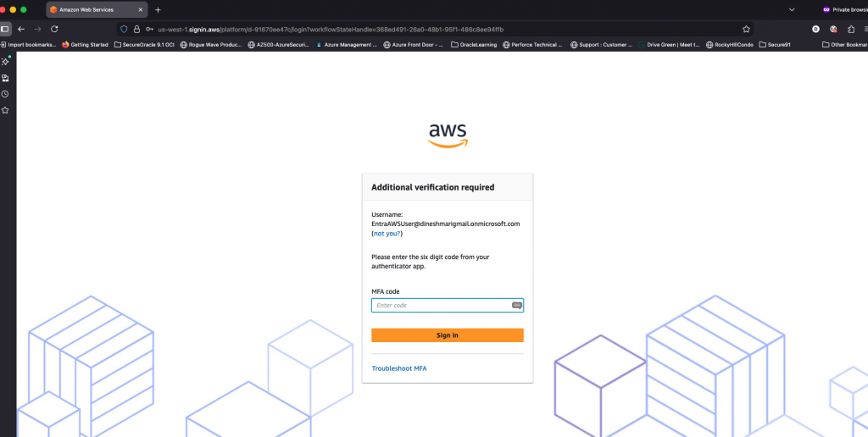Bookmark this page with the star icon
Screen dimensions: 868x437
point(746,29)
